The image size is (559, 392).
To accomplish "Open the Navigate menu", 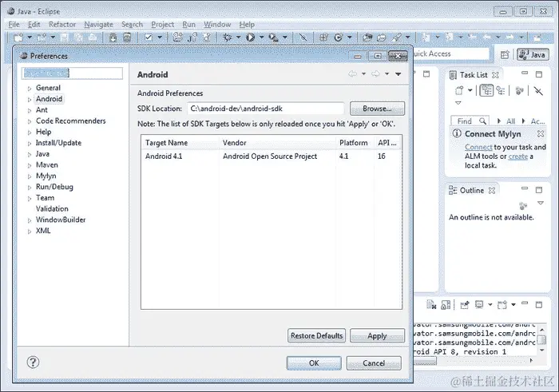I will click(x=98, y=24).
